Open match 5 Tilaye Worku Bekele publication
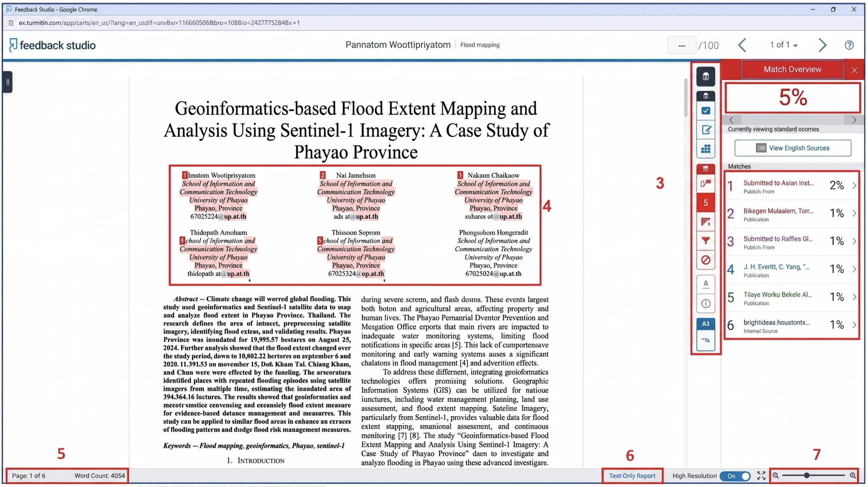868x487 pixels. 792,297
